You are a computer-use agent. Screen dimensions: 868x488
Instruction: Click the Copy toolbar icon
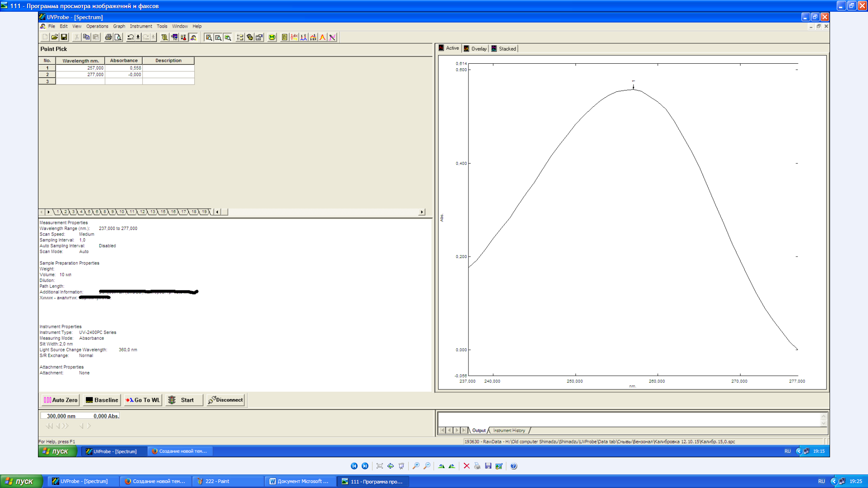(86, 38)
